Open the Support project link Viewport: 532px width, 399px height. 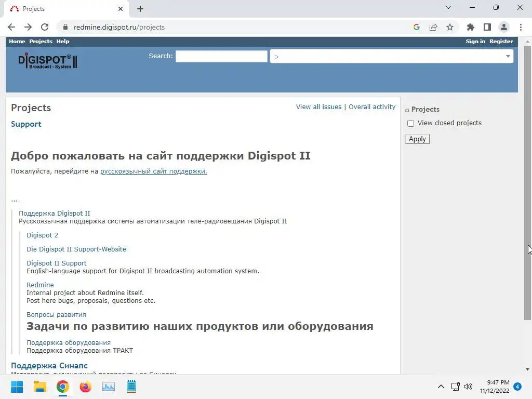26,124
